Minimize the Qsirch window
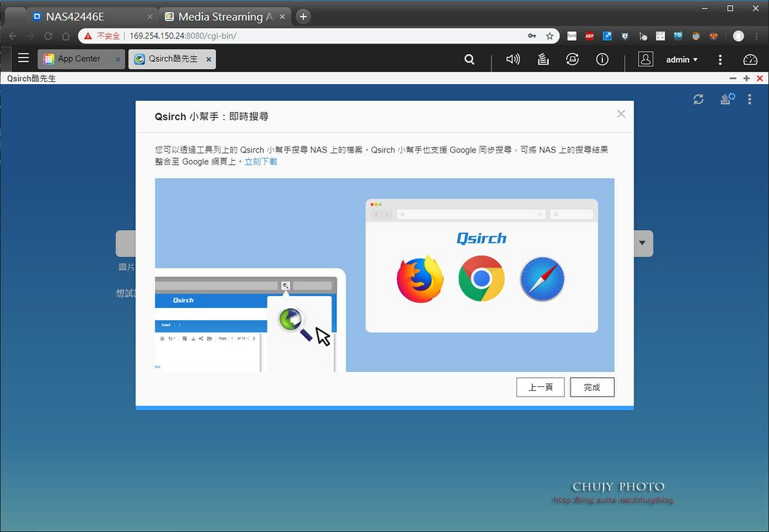This screenshot has width=769, height=532. tap(733, 78)
